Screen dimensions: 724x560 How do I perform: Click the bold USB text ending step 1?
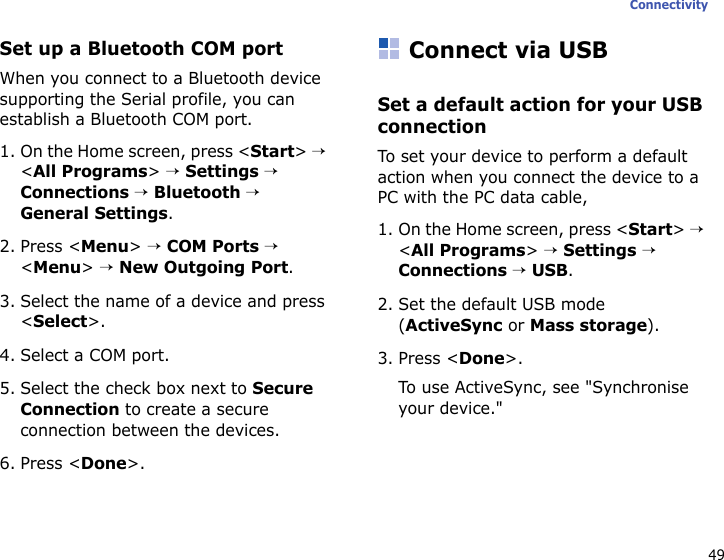coord(551,270)
